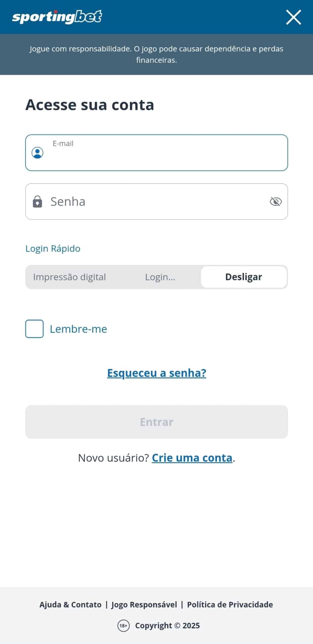Open the Jogo Responsável footer link
The width and height of the screenshot is (313, 644).
tap(144, 605)
